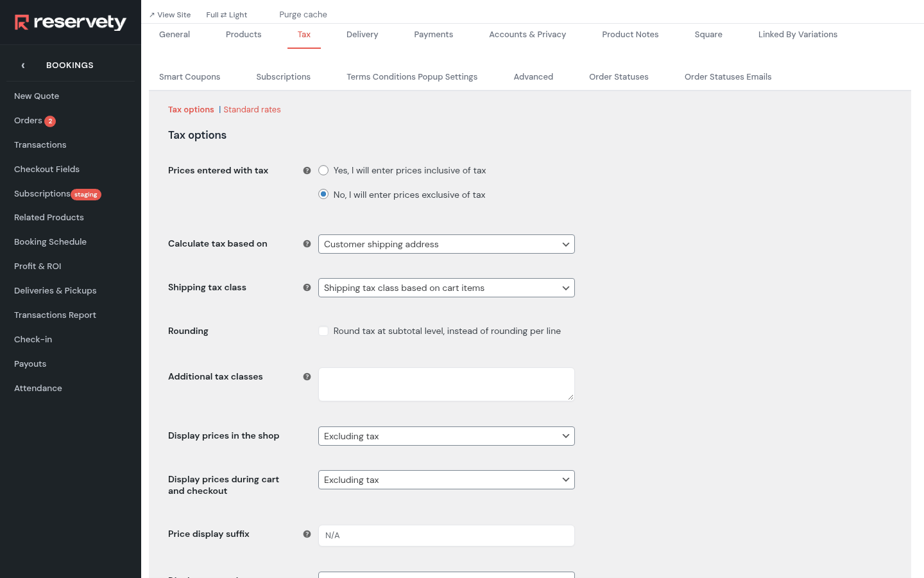
Task: Open Terms Conditions Popup Settings tab
Action: point(412,77)
